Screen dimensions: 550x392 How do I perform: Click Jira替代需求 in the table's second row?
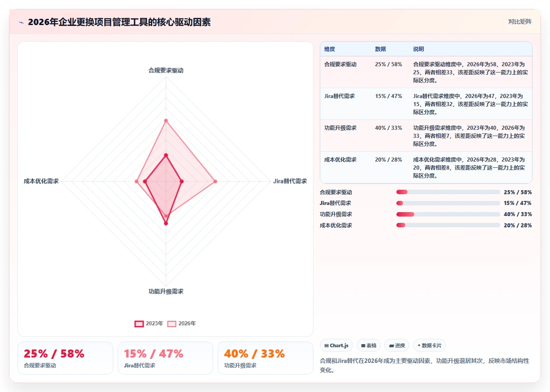(339, 96)
